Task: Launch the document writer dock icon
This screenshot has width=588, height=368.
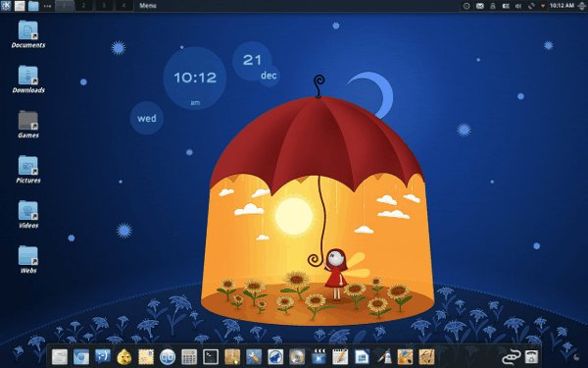Action: 362,357
